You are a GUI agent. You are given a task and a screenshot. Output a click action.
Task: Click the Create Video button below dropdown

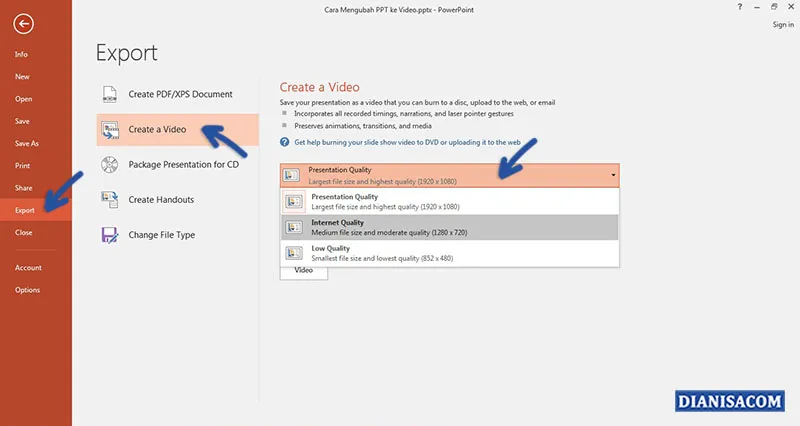pos(304,272)
